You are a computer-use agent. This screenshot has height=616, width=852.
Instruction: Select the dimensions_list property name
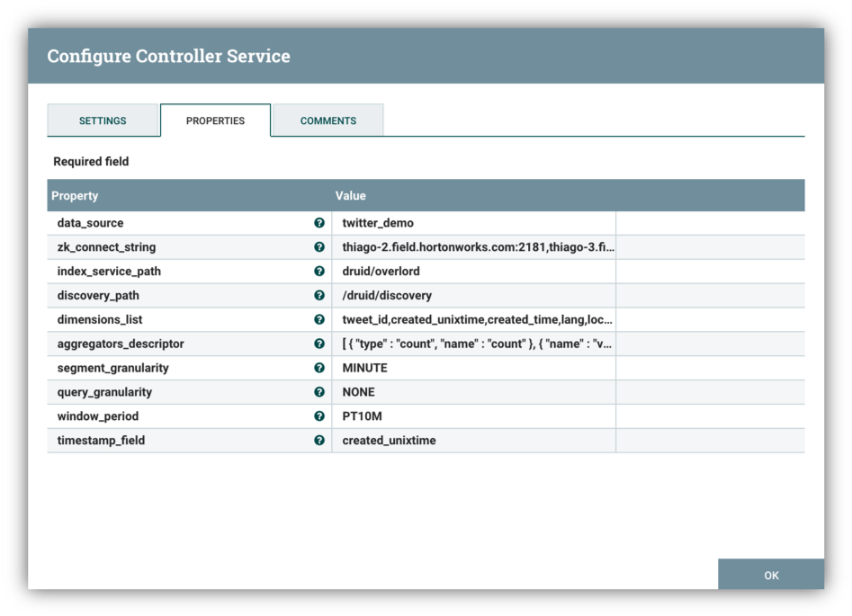coord(100,319)
